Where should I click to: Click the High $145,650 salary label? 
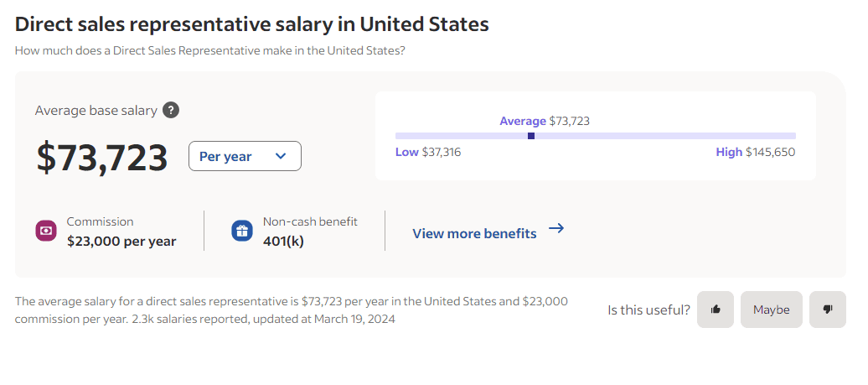tap(755, 152)
